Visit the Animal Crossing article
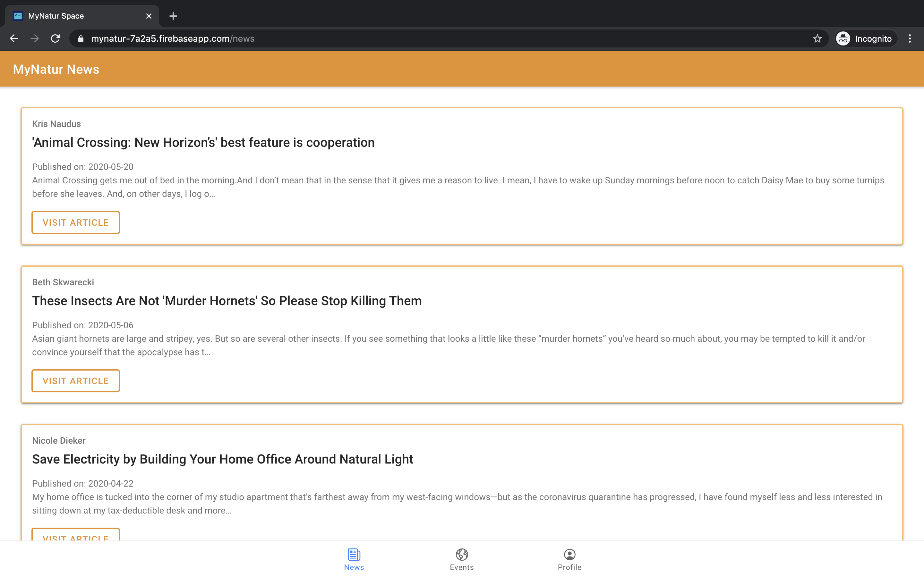This screenshot has width=924, height=577. 76,222
